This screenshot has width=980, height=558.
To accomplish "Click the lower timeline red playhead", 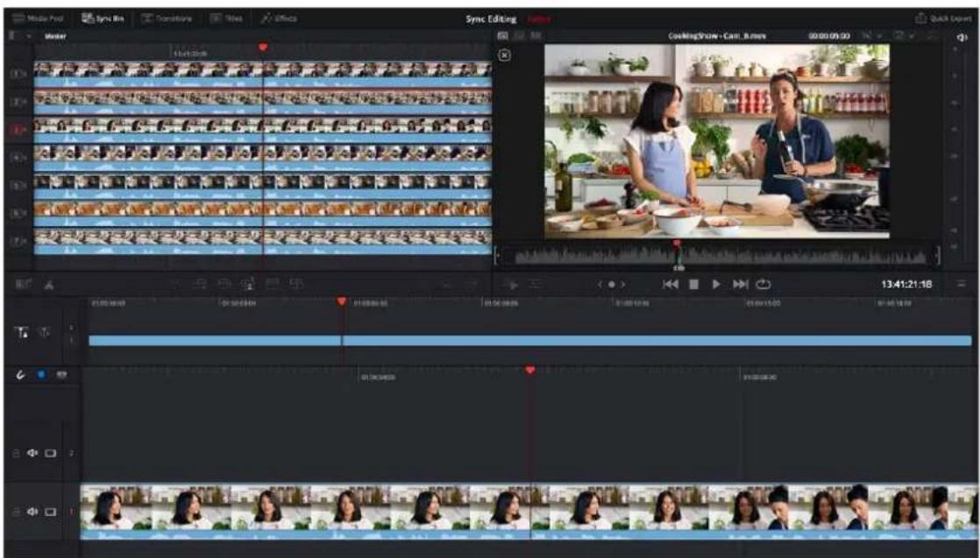I will click(x=530, y=371).
